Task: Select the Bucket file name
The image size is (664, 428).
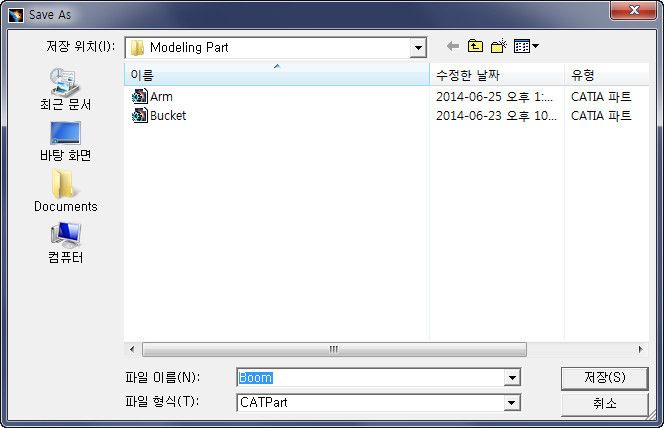Action: click(168, 116)
